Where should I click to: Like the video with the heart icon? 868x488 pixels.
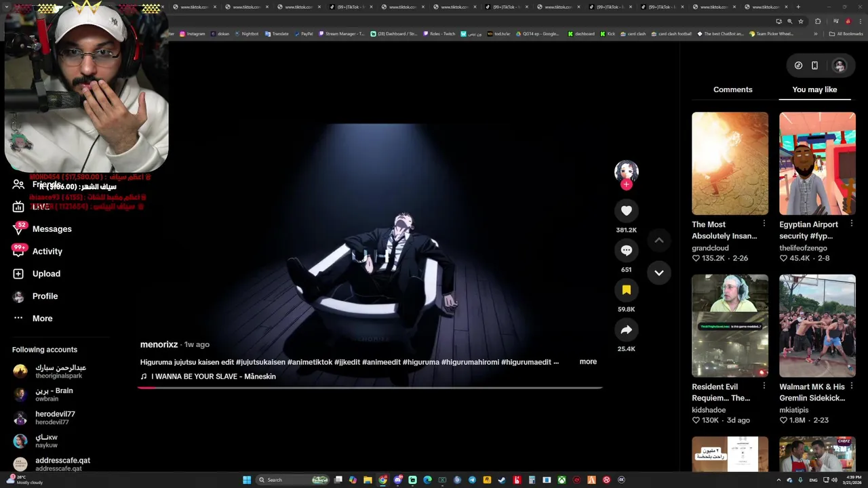[x=626, y=211]
